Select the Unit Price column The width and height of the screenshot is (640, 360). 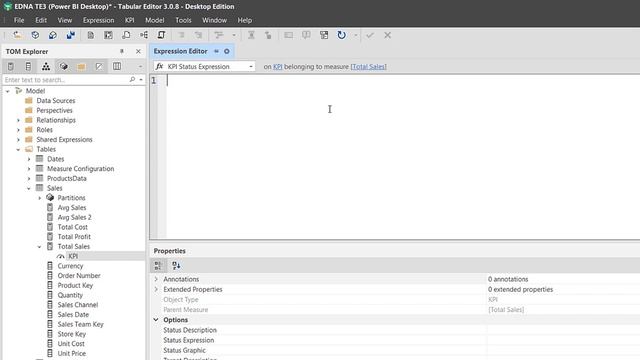(71, 353)
